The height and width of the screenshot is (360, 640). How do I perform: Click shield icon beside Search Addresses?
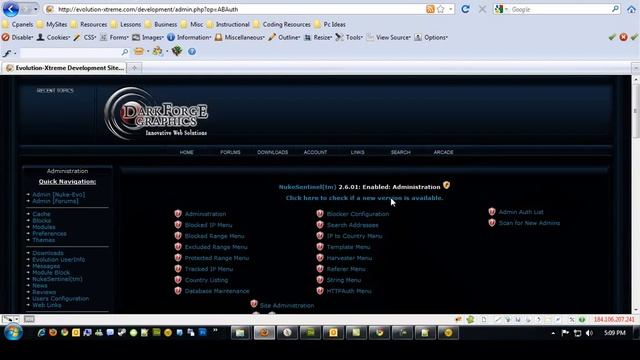(320, 224)
